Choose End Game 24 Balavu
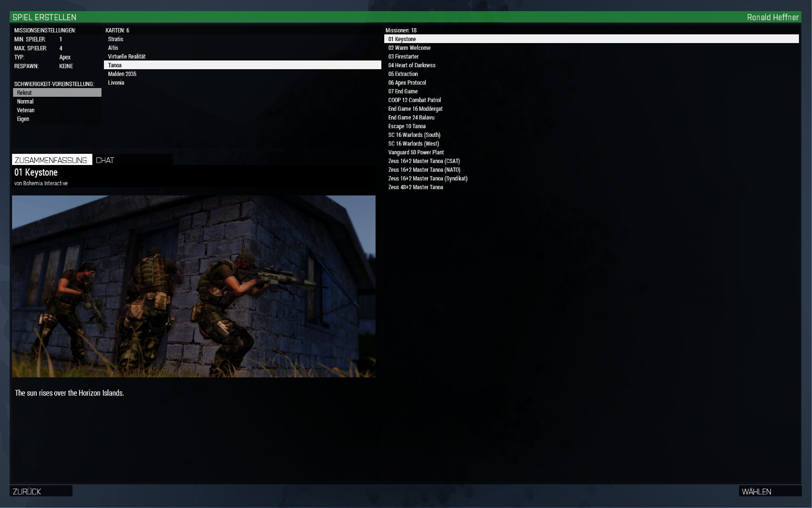Viewport: 812px width, 508px height. point(591,118)
